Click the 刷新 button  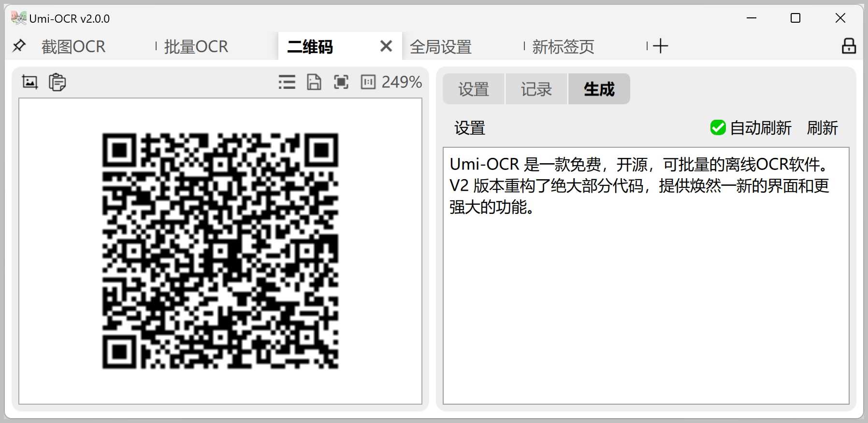click(x=823, y=128)
